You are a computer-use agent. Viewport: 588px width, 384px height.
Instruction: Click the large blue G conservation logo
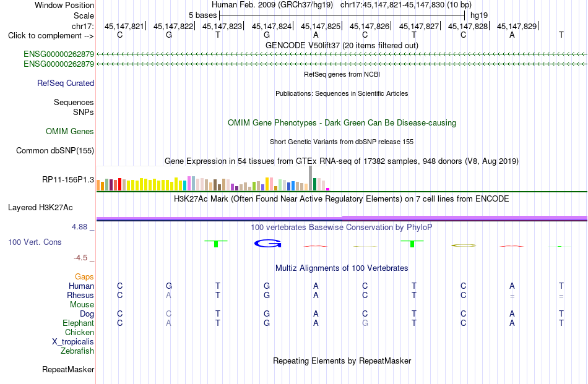(267, 244)
